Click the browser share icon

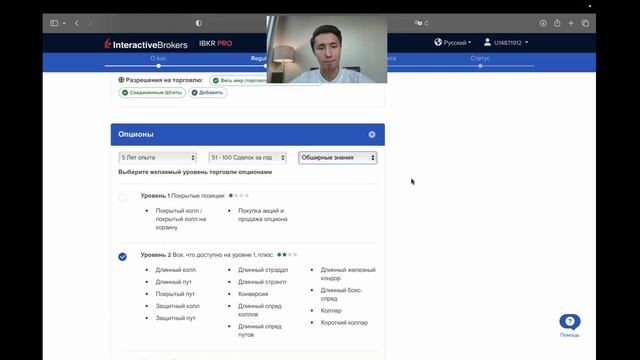(x=557, y=23)
